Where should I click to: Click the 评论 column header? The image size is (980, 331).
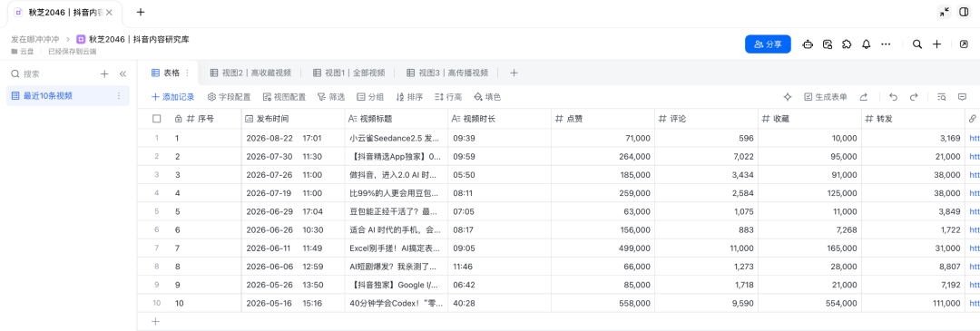click(706, 119)
